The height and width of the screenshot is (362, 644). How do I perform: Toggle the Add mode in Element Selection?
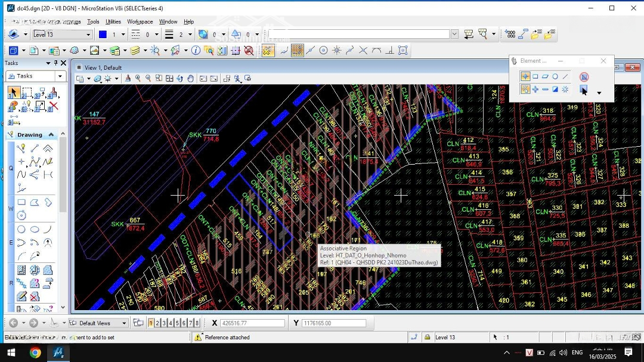(535, 89)
